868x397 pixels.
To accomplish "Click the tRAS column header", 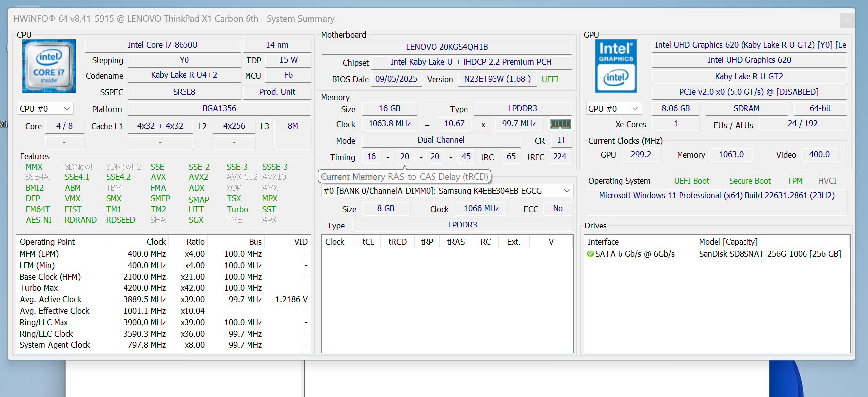I will point(456,242).
